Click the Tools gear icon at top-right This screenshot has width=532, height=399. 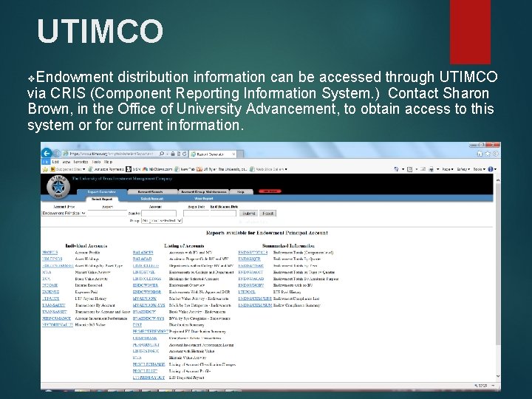tap(495, 154)
